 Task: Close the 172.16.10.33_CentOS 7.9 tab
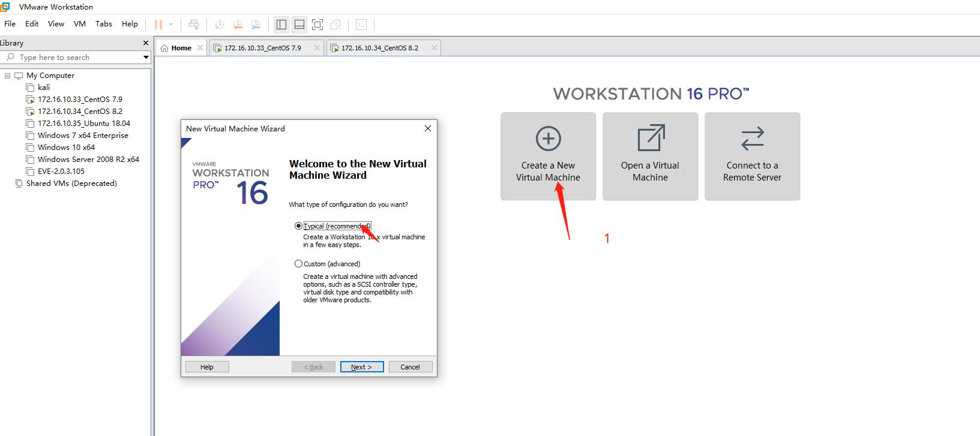coord(317,48)
